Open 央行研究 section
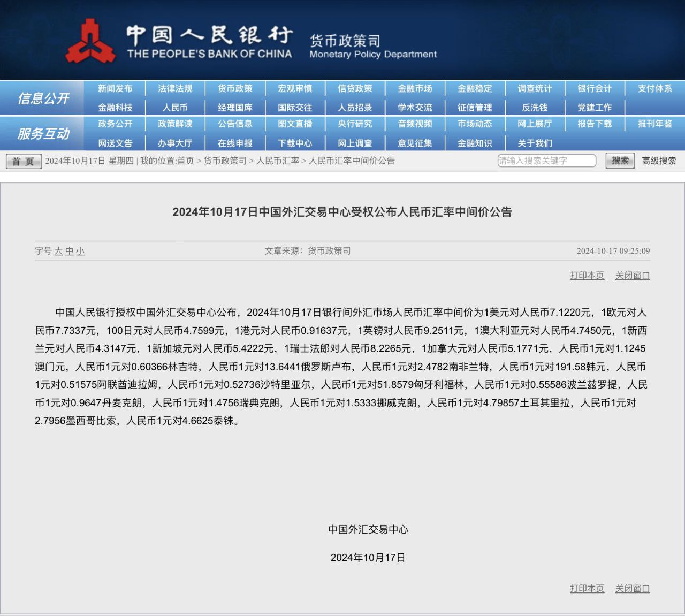Screen dimensions: 685x616 tap(355, 124)
